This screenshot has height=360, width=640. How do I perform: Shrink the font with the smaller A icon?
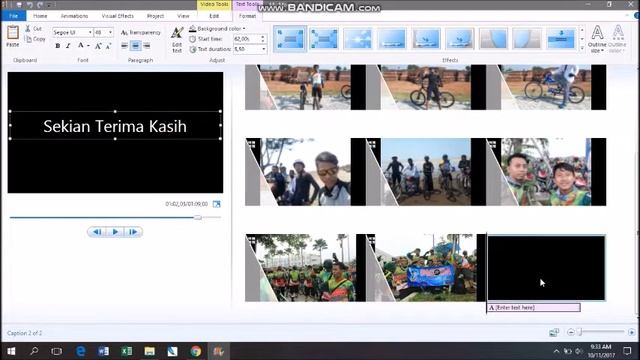point(108,46)
